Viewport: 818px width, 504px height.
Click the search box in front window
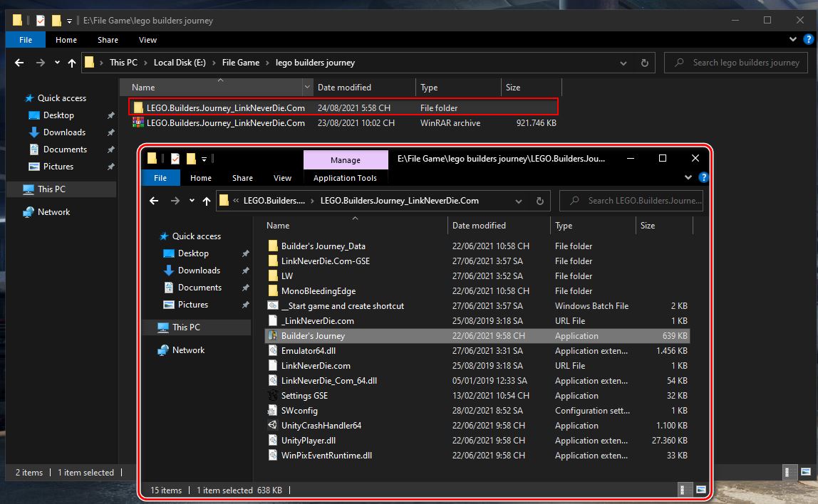(638, 201)
